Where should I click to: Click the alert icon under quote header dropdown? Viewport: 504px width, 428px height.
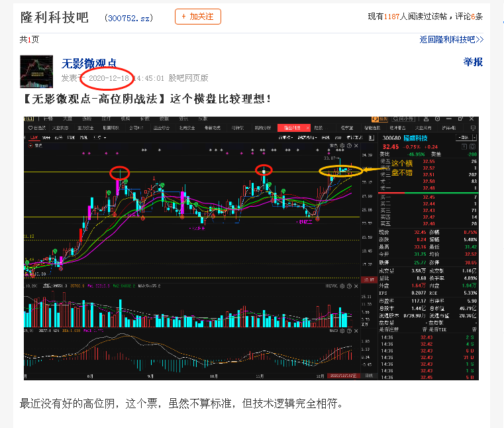click(464, 146)
